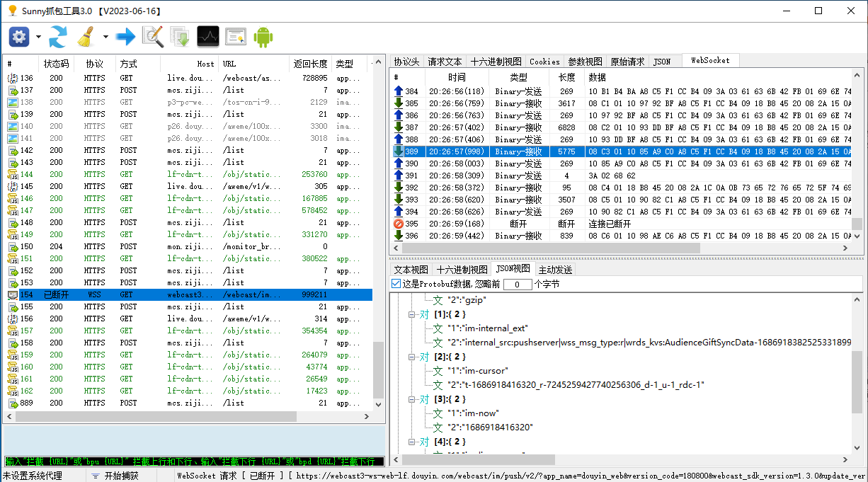868x482 pixels.
Task: Click the 开始捕获 status bar button
Action: point(115,476)
